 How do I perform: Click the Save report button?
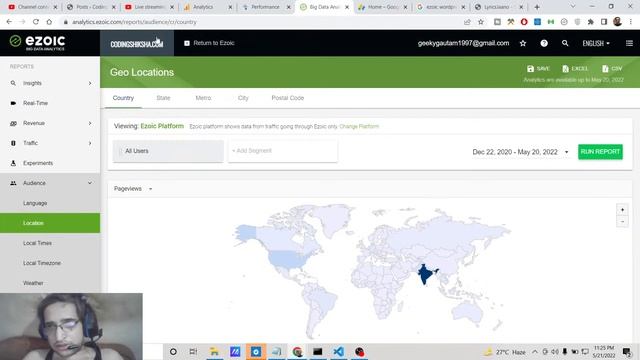point(538,69)
